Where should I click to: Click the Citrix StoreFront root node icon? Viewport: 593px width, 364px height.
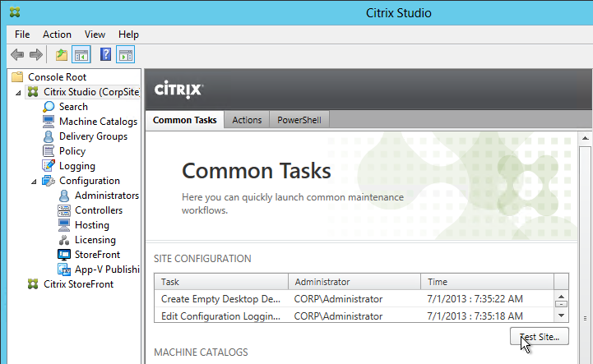33,284
